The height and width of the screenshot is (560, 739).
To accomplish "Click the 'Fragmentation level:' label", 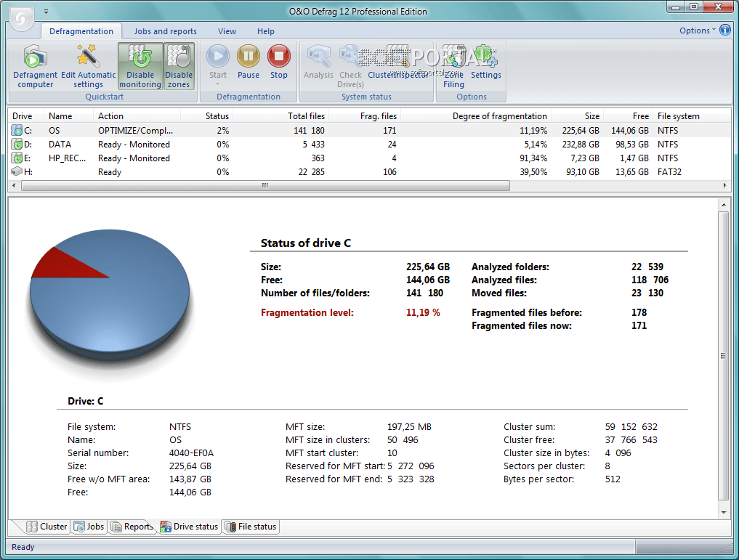I will click(307, 313).
